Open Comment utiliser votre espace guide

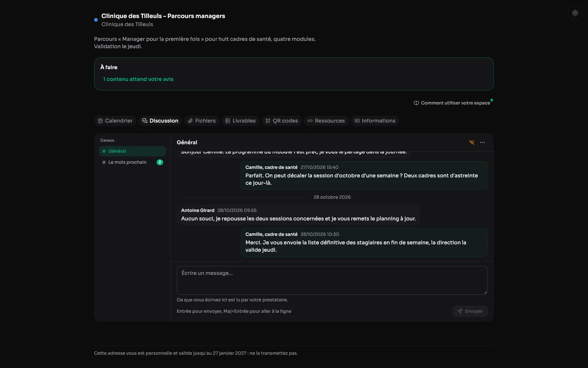click(452, 103)
